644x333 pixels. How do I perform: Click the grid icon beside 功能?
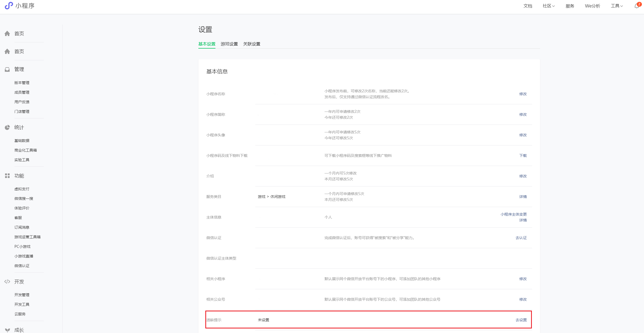tap(7, 176)
